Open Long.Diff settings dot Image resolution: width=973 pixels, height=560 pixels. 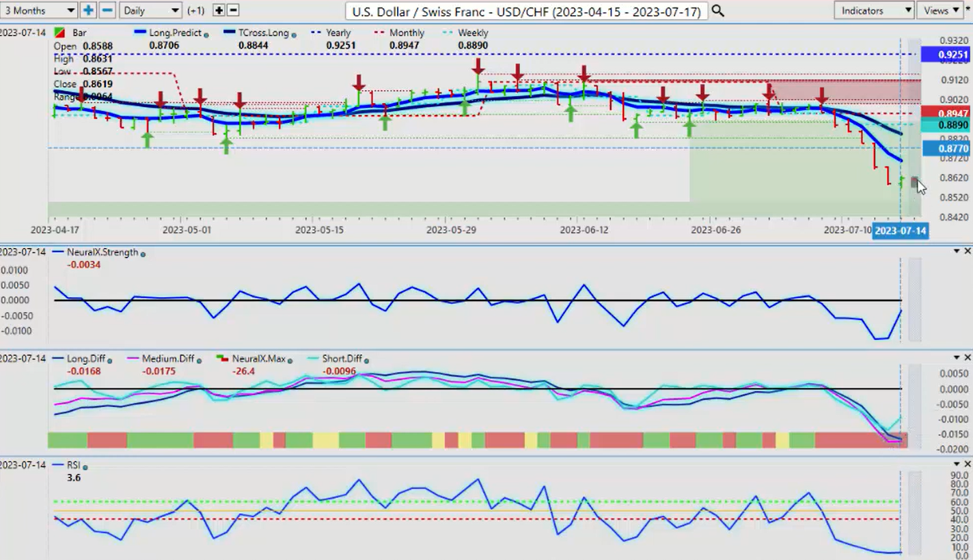[x=109, y=359]
